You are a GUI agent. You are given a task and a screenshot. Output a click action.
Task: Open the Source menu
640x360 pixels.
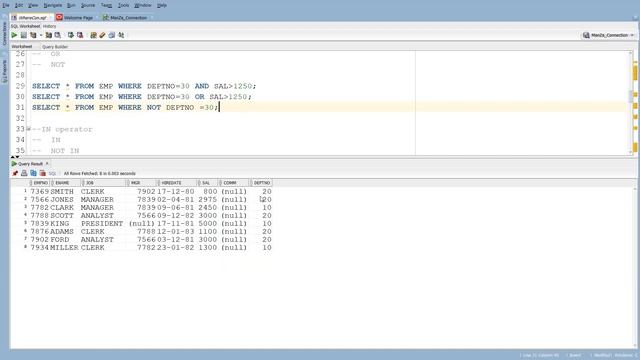88,5
